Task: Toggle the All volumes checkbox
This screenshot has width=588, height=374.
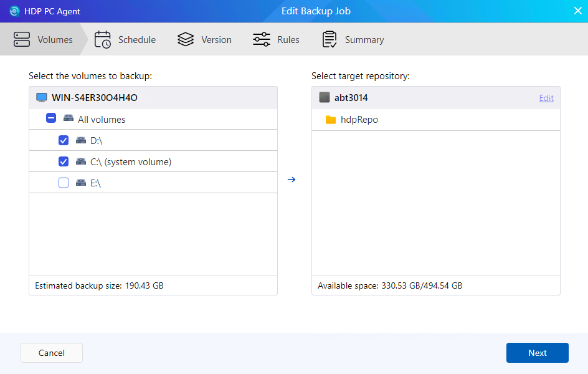Action: [x=51, y=119]
